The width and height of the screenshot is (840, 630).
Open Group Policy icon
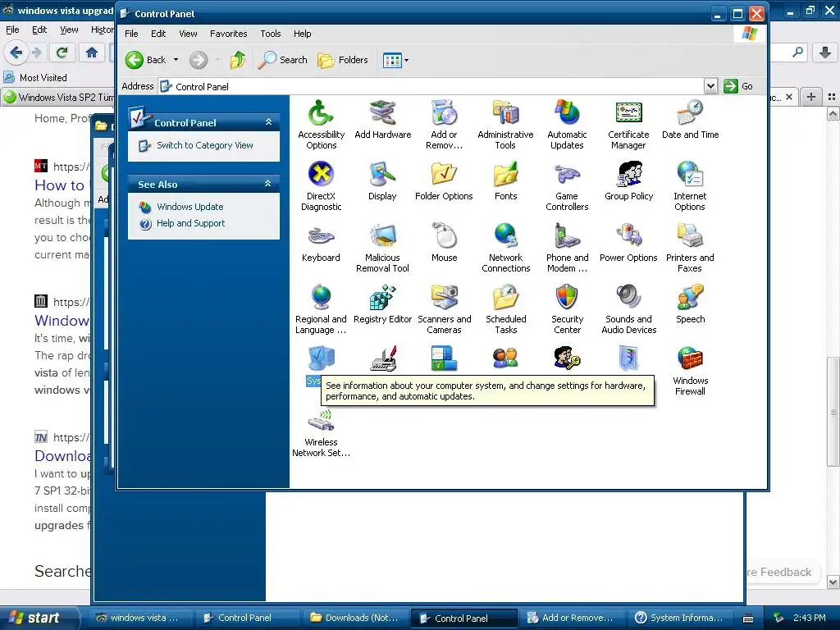(628, 181)
